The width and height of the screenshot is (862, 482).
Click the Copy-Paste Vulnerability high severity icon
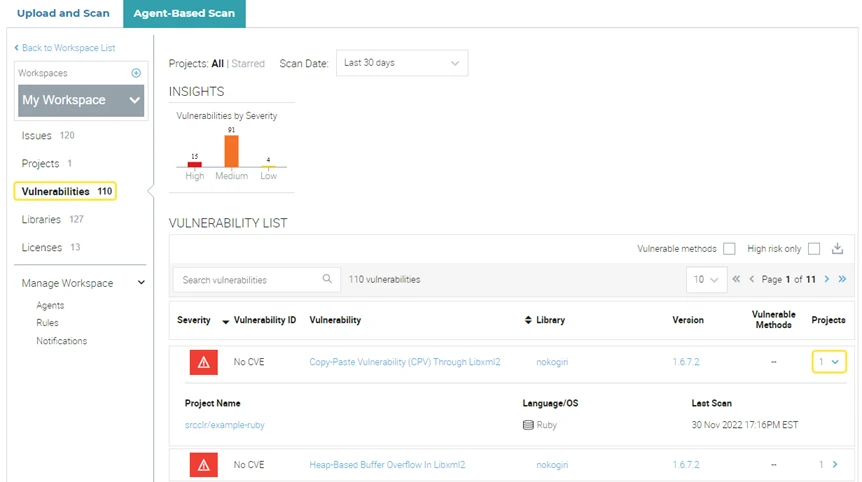pos(203,362)
